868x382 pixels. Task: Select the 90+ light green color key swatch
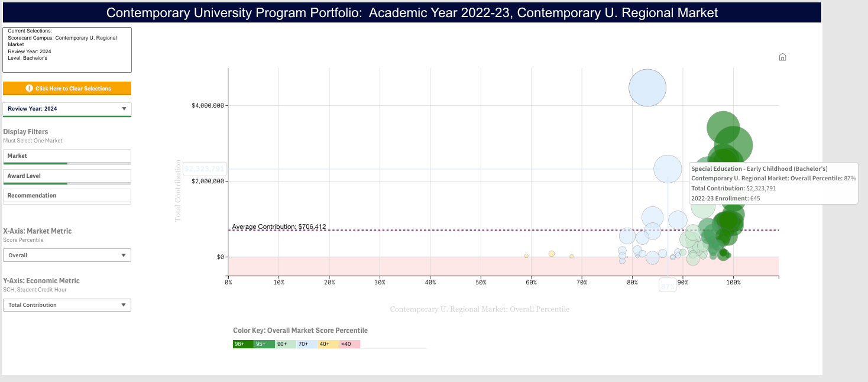pyautogui.click(x=286, y=344)
